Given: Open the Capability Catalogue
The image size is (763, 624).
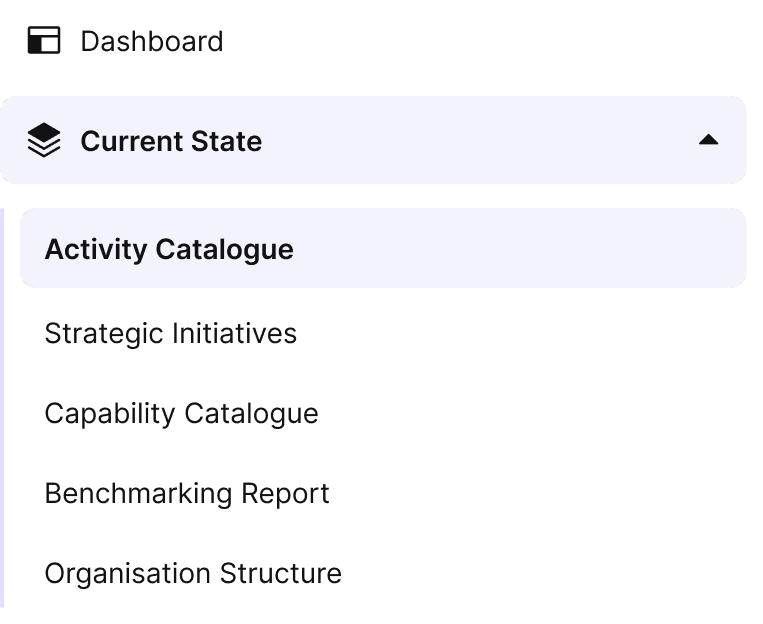Looking at the screenshot, I should (181, 413).
